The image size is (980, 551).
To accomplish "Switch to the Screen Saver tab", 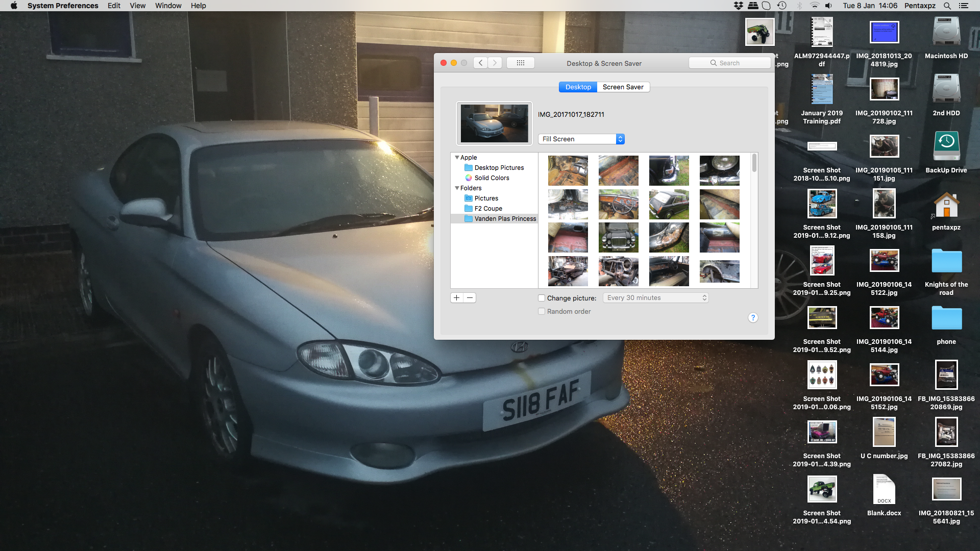I will [x=623, y=87].
